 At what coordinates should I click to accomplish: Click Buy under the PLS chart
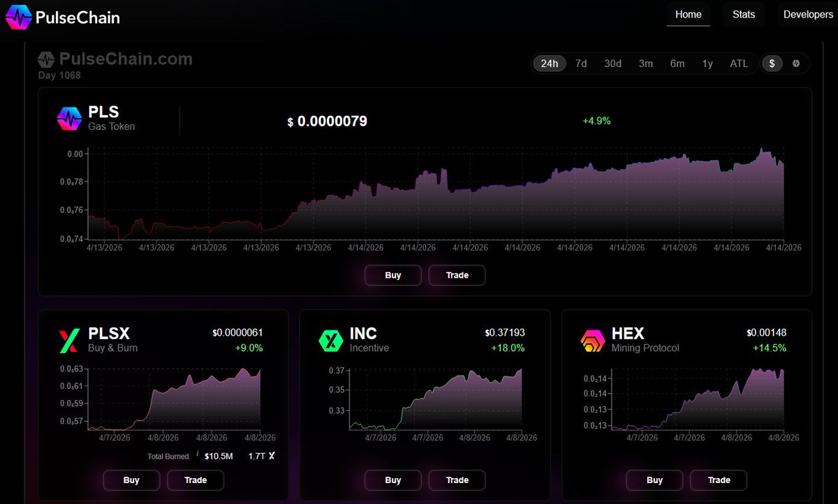click(x=393, y=275)
